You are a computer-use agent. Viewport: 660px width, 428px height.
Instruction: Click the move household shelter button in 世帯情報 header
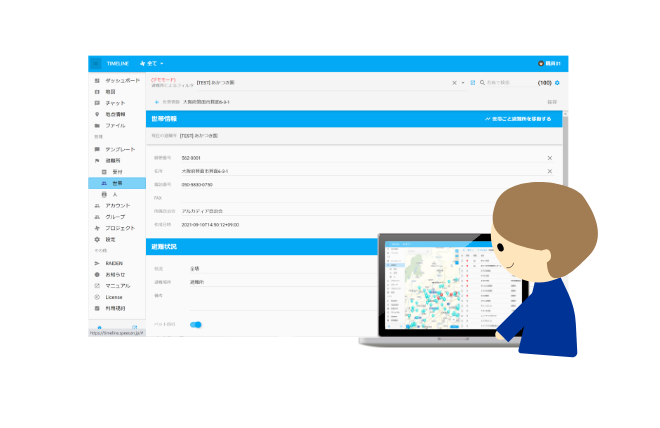pos(518,119)
